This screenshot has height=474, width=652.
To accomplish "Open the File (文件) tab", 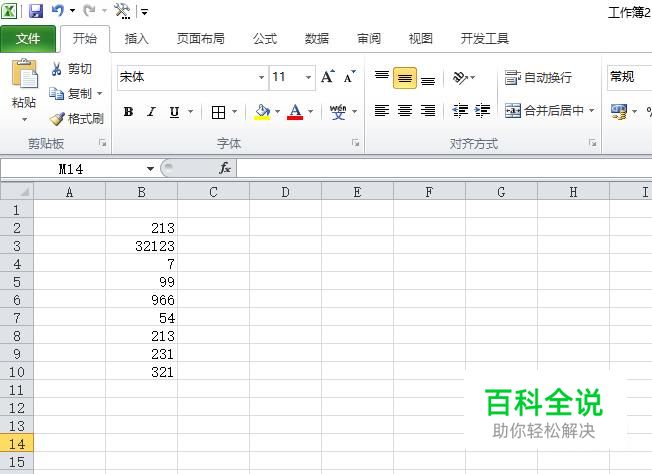I will (x=27, y=39).
